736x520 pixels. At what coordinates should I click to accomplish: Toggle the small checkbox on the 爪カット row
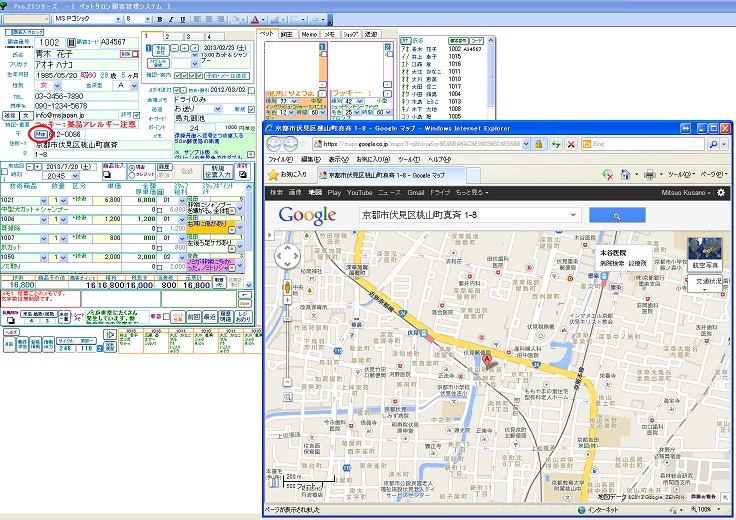tap(160, 248)
